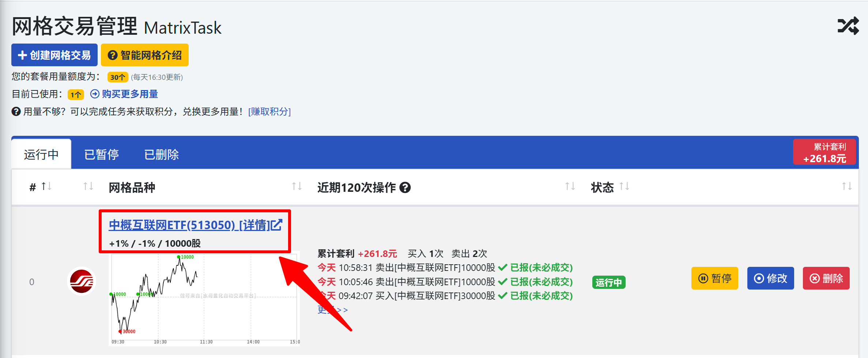868x358 pixels.
Task: Click 累计套利 +261.8元 in operations cell
Action: (357, 253)
